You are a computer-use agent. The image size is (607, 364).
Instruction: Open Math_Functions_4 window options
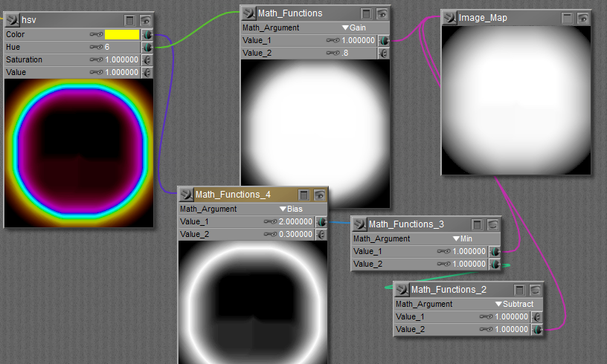[304, 195]
